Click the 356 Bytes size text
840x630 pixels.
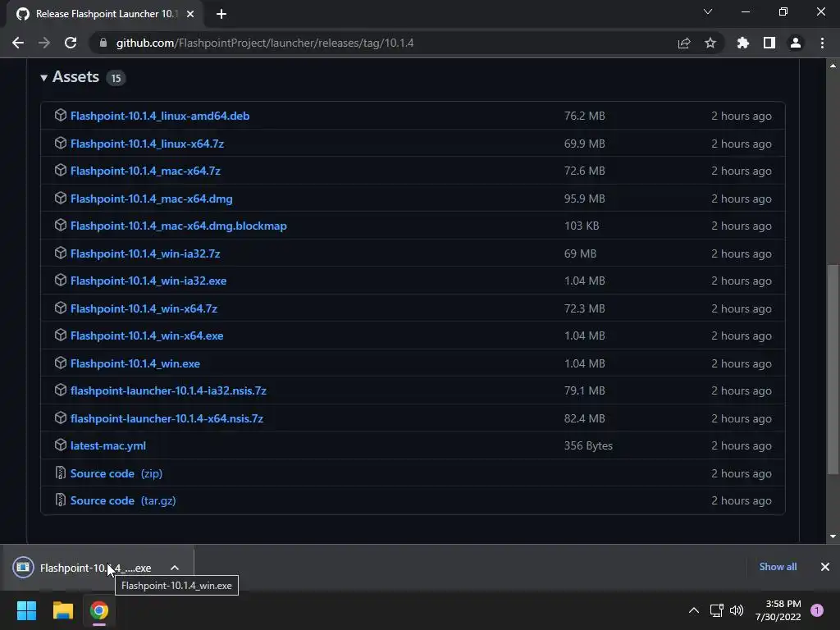588,445
